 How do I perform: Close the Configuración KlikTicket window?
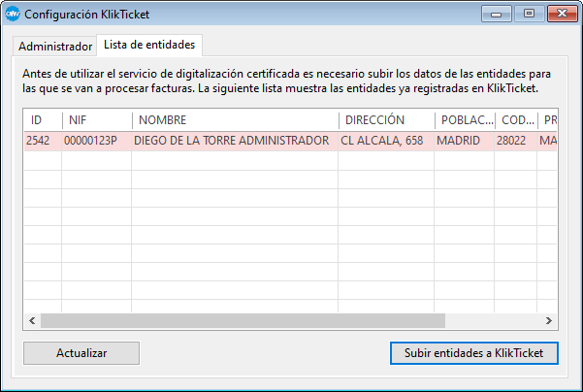pos(558,15)
